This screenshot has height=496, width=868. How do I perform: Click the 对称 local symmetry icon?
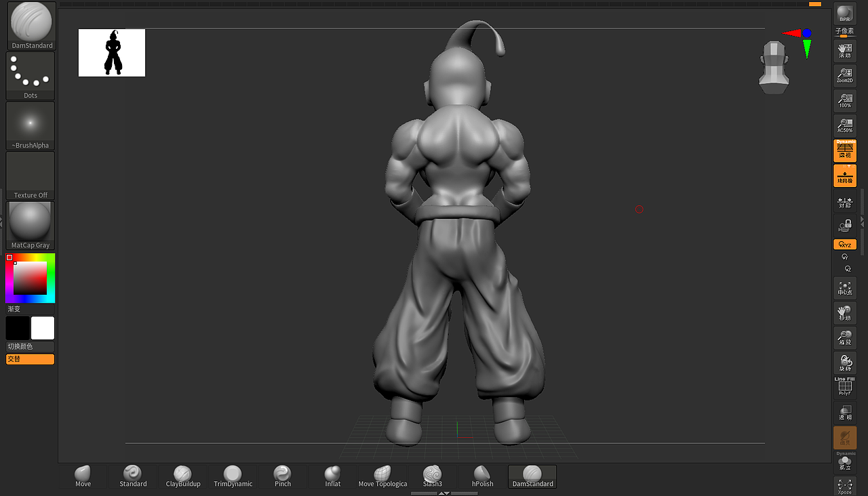tap(844, 202)
